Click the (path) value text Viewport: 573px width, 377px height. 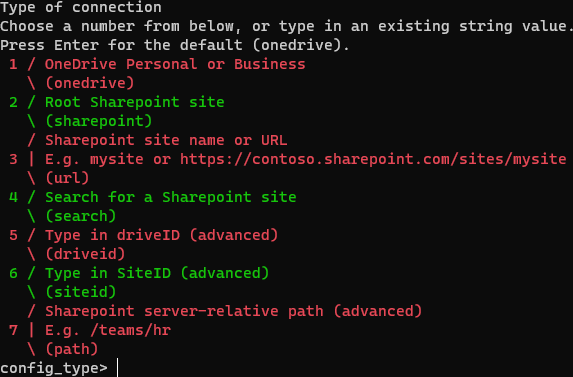pyautogui.click(x=72, y=349)
